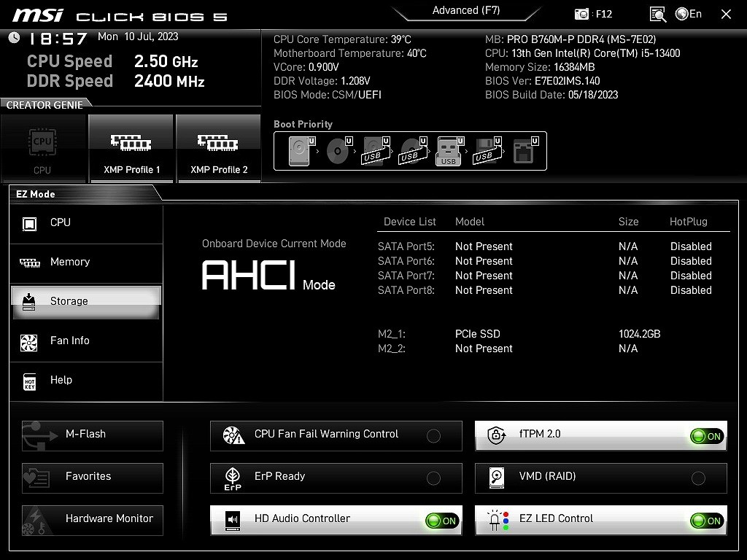Select the hard disk boot priority device
Viewport: 747px width, 560px height.
301,151
